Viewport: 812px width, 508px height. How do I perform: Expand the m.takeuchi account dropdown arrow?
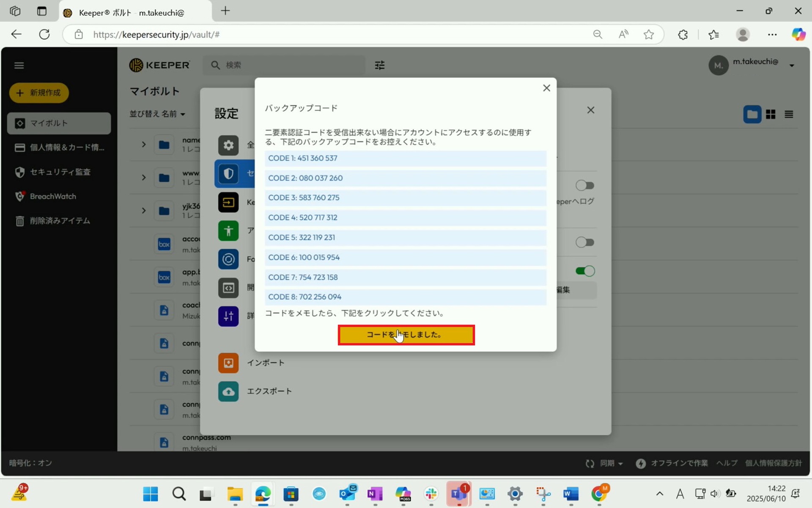[x=792, y=66]
